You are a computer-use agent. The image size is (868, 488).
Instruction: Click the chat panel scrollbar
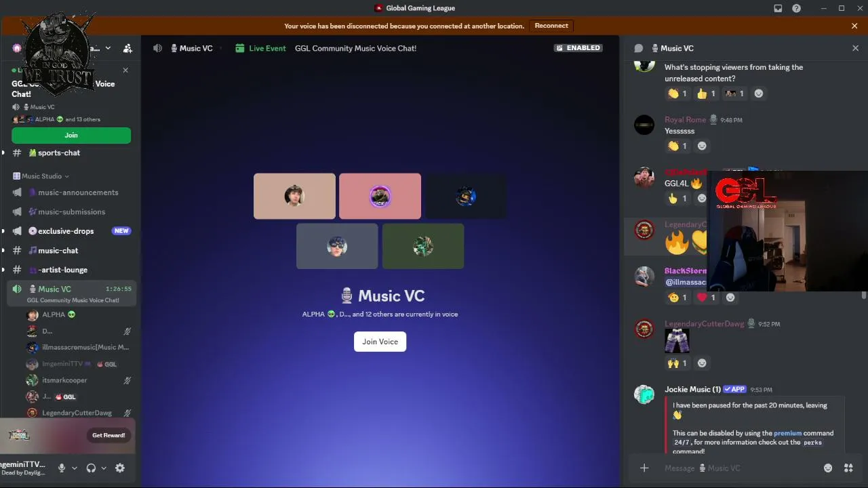coord(863,296)
